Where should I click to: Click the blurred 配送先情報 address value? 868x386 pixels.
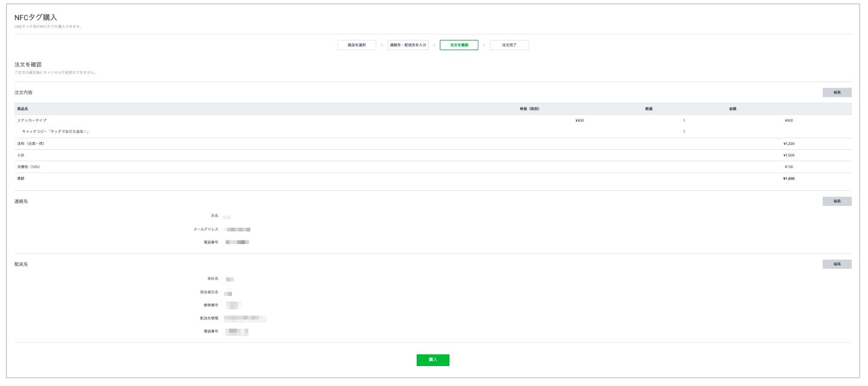point(245,318)
